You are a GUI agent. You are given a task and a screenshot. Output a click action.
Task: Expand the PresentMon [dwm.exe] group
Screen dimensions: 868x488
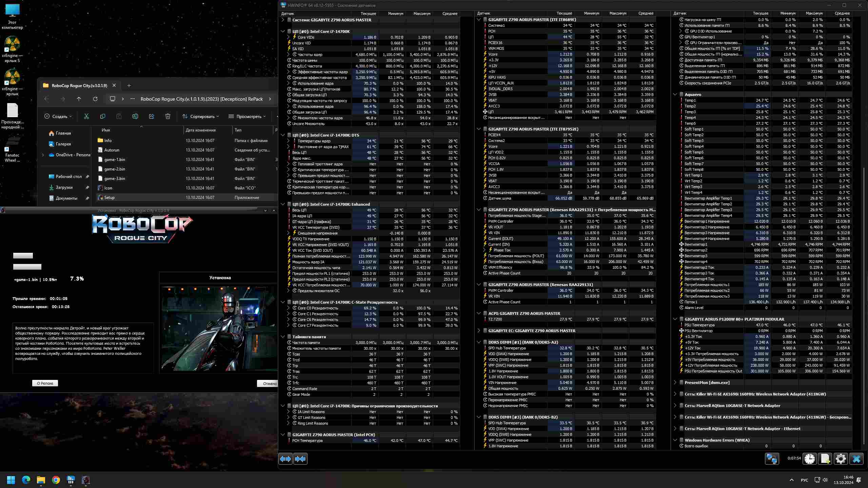[675, 383]
